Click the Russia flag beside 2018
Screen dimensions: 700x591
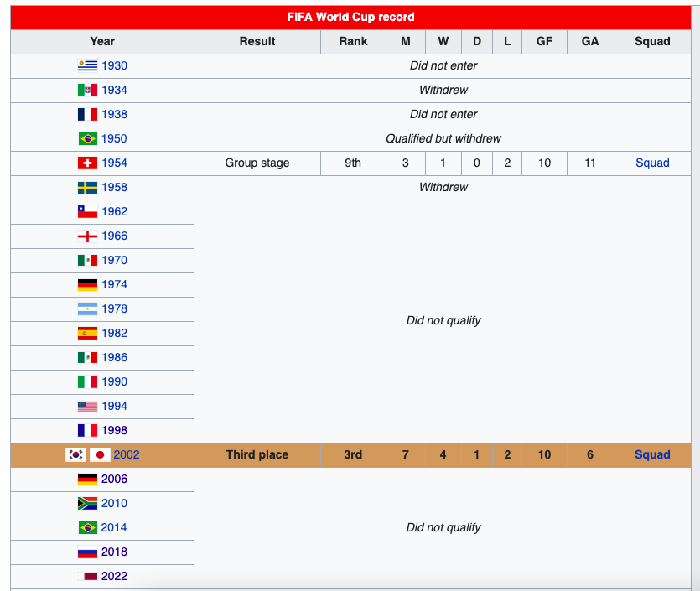coord(87,552)
